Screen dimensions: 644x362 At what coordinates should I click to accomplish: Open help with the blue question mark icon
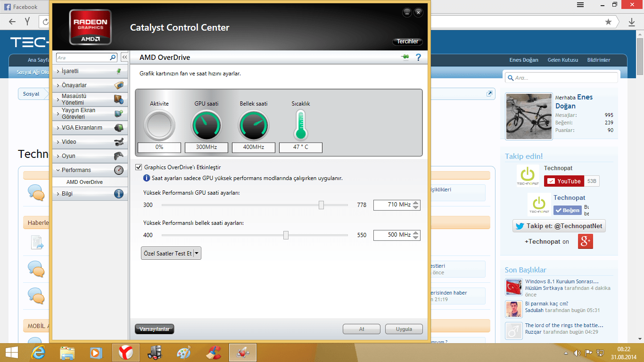tap(418, 58)
